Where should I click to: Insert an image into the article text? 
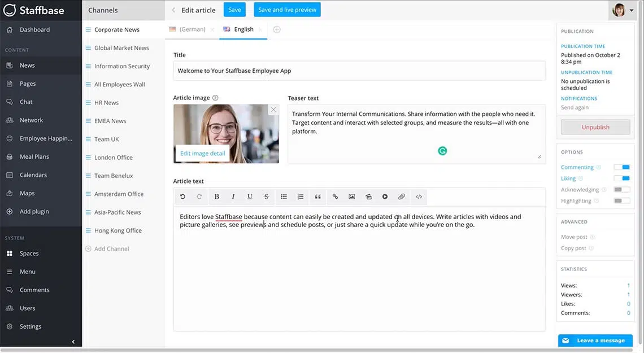351,197
